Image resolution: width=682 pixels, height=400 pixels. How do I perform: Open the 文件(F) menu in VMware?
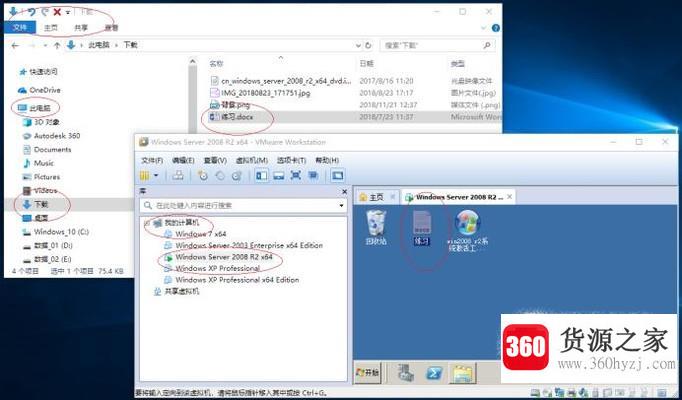(152, 160)
